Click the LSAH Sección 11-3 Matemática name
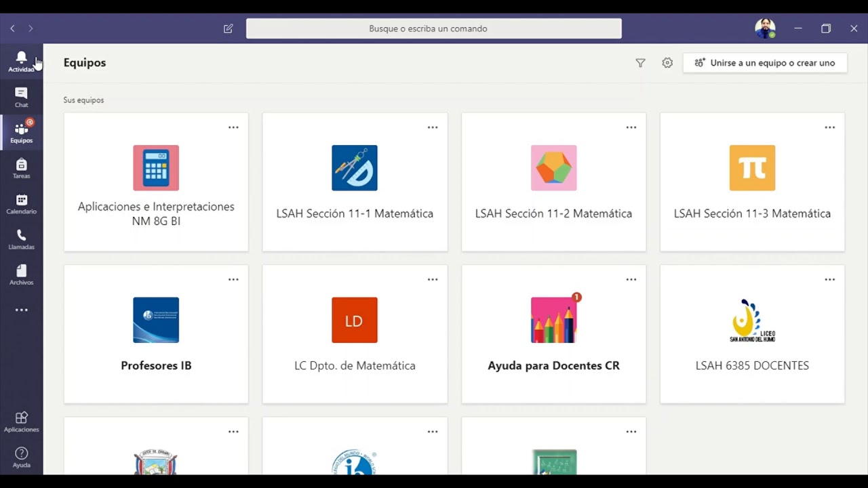Viewport: 868px width, 488px height. 752,213
